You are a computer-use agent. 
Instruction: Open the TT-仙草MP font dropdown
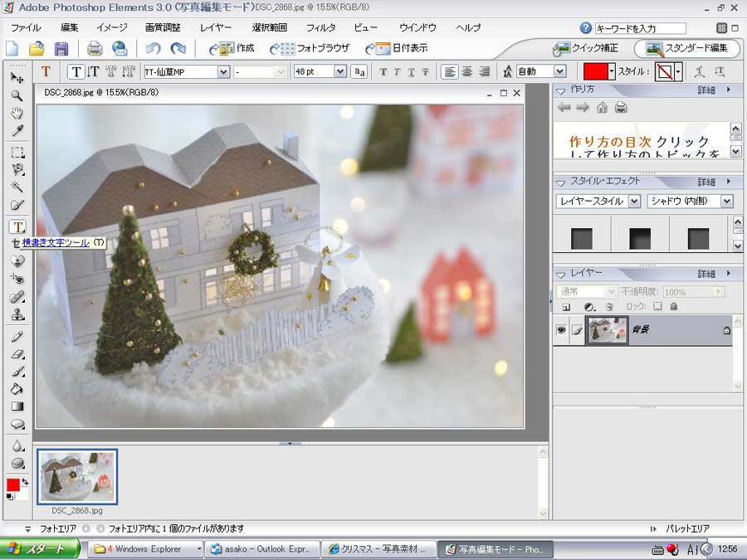point(223,72)
